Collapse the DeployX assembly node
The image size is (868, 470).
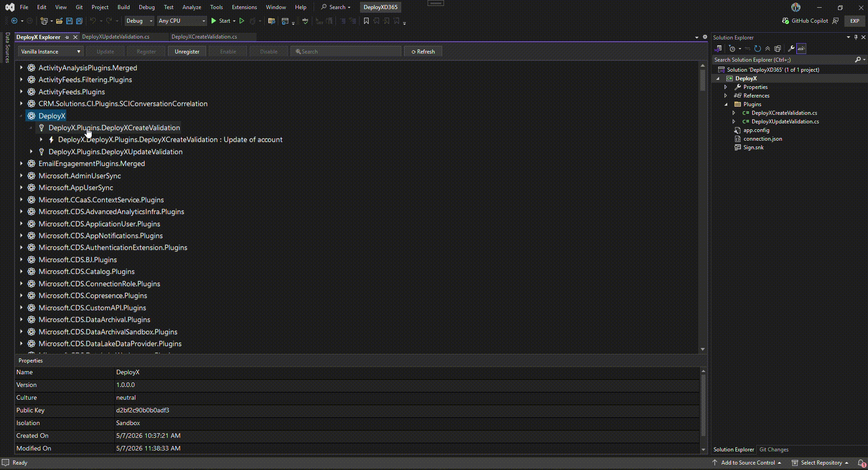(21, 116)
